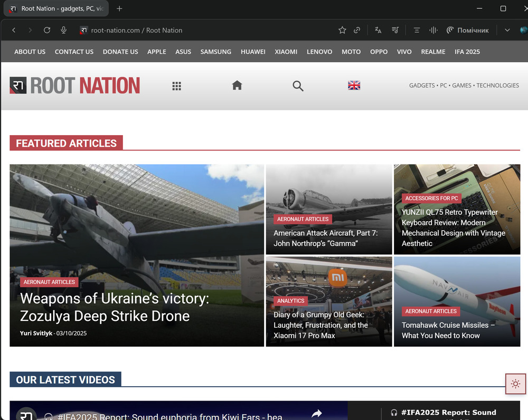Open site search with magnifier icon
This screenshot has width=528, height=420.
298,86
